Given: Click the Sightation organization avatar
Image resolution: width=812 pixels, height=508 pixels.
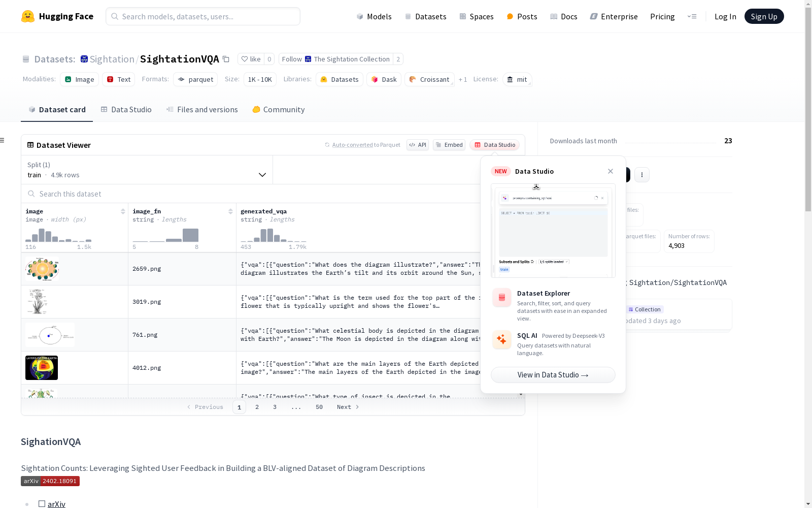Looking at the screenshot, I should click(x=84, y=59).
